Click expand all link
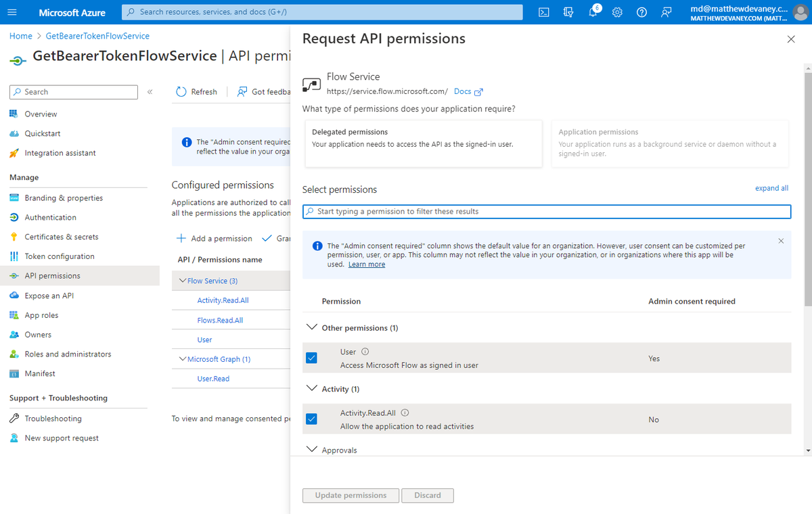812x514 pixels. [771, 188]
